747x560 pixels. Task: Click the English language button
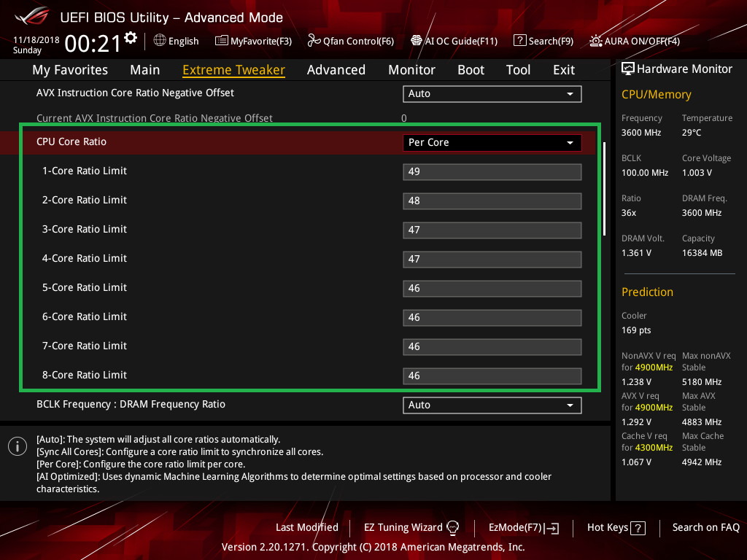[x=177, y=41]
